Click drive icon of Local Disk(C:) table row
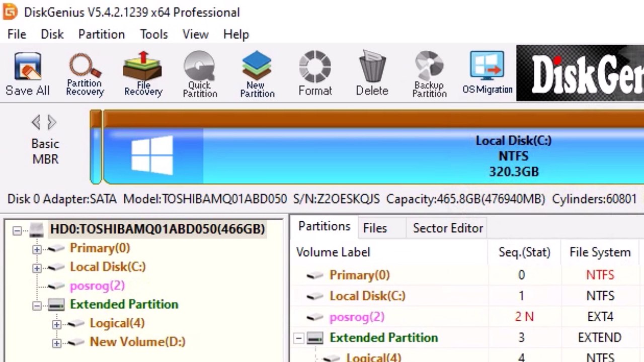 tap(315, 296)
